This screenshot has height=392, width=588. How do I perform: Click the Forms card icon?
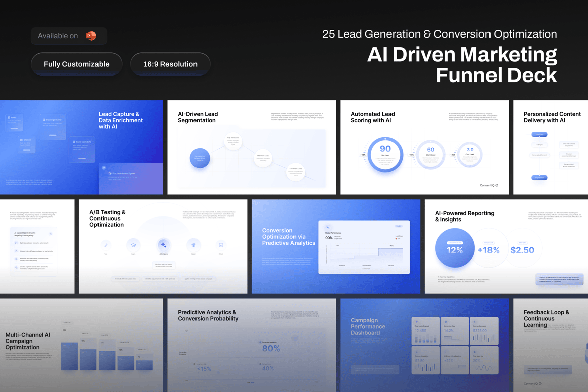[x=9, y=118]
